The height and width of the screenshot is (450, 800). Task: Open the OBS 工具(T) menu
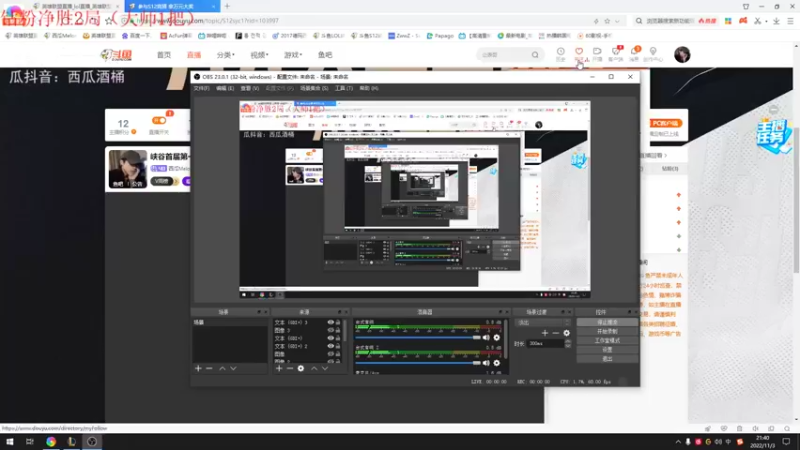pyautogui.click(x=344, y=88)
